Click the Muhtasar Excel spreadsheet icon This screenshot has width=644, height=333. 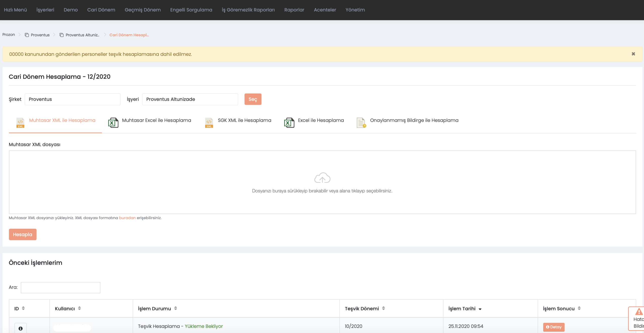113,123
